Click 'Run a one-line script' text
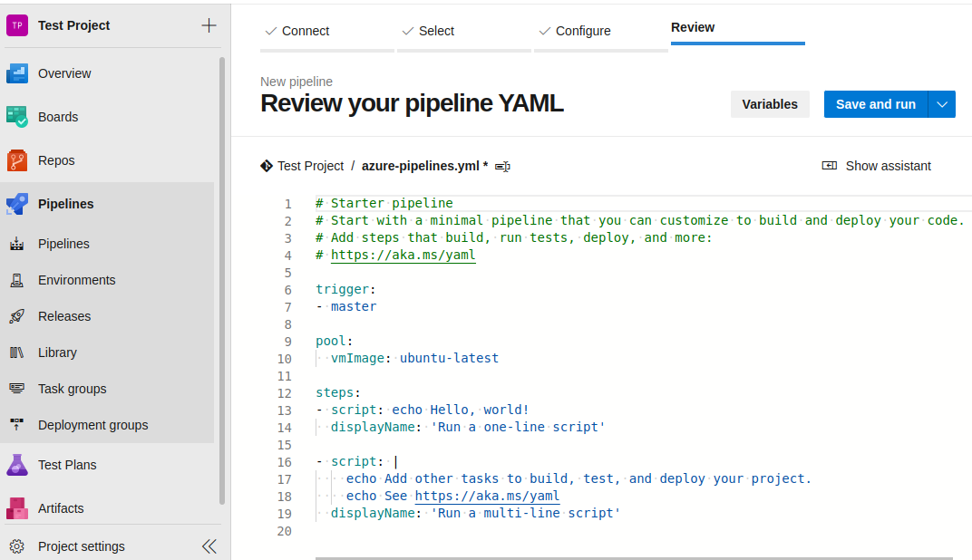This screenshot has height=560, width=972. 518,427
